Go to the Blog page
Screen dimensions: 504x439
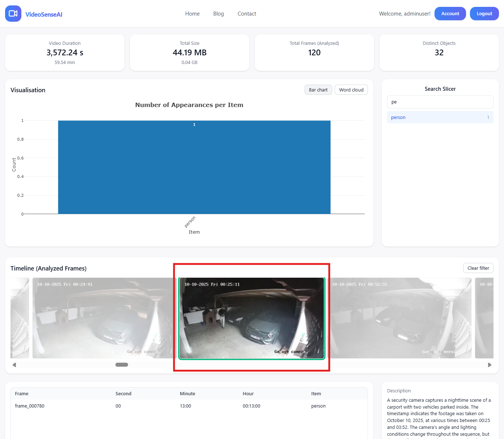tap(218, 14)
